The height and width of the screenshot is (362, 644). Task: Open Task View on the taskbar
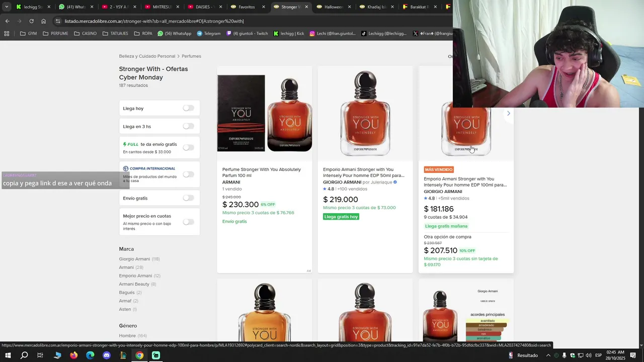(40, 355)
